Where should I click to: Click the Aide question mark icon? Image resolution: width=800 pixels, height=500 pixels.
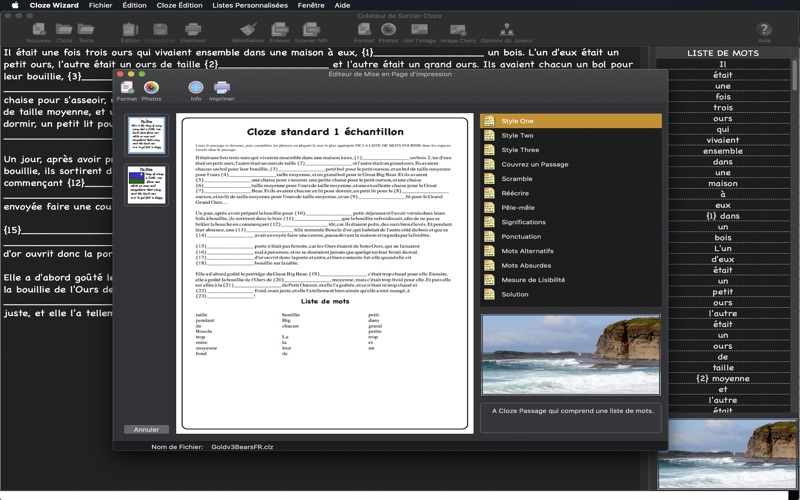(x=764, y=31)
